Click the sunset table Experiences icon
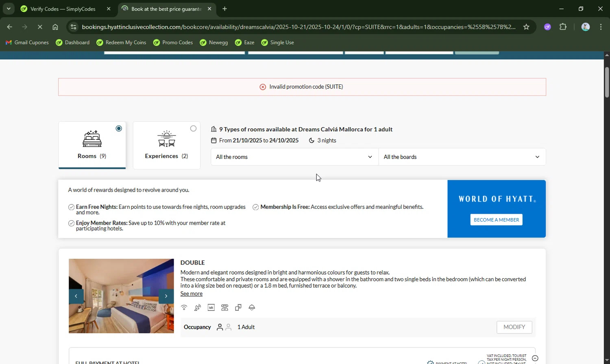610x364 pixels. click(167, 139)
